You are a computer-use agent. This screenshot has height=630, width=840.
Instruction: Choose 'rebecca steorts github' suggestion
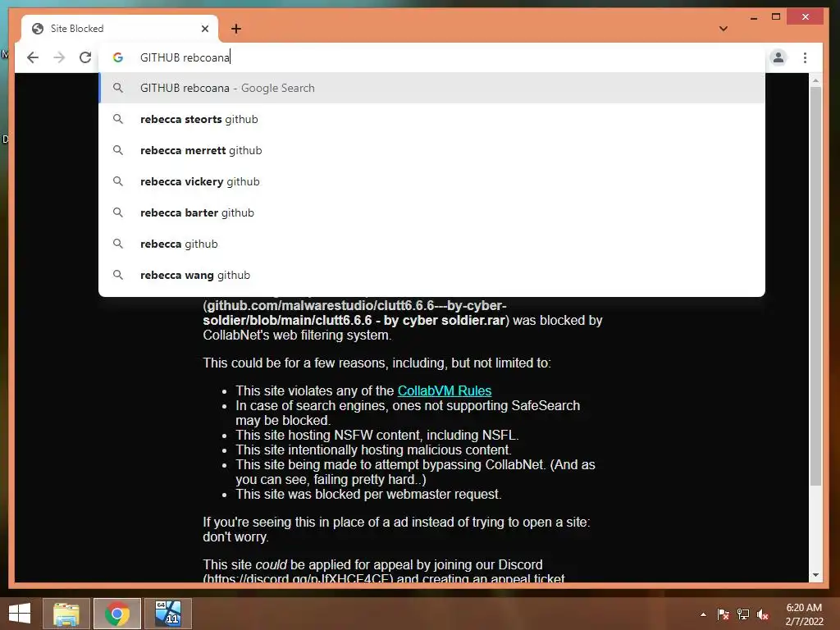point(431,119)
